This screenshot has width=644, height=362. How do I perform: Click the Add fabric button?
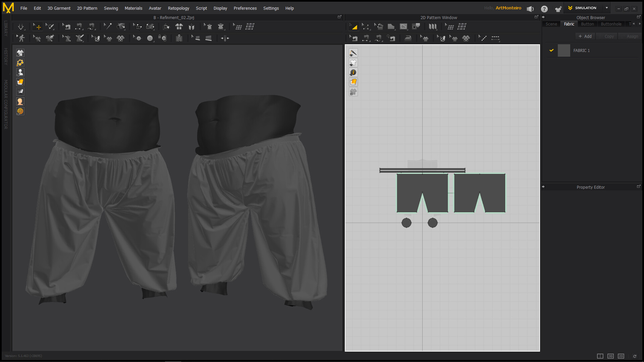tap(585, 36)
